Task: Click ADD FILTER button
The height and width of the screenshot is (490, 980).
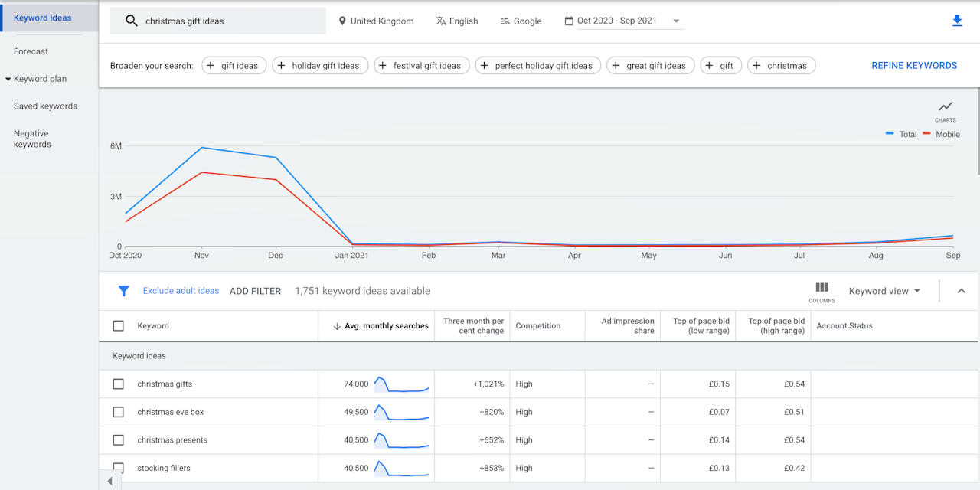Action: coord(255,291)
